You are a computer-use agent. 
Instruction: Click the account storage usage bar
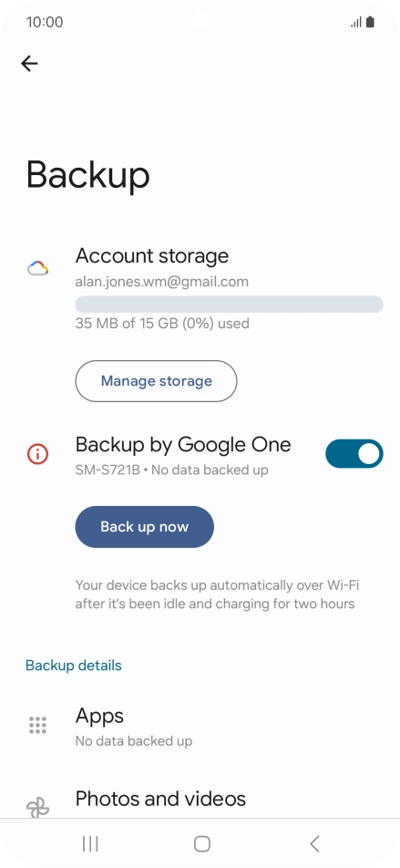pyautogui.click(x=229, y=304)
